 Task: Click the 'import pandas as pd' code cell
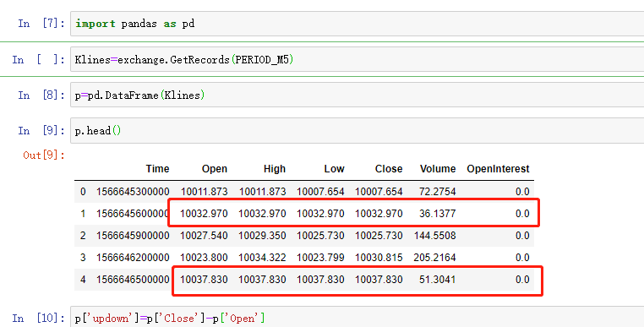point(357,24)
